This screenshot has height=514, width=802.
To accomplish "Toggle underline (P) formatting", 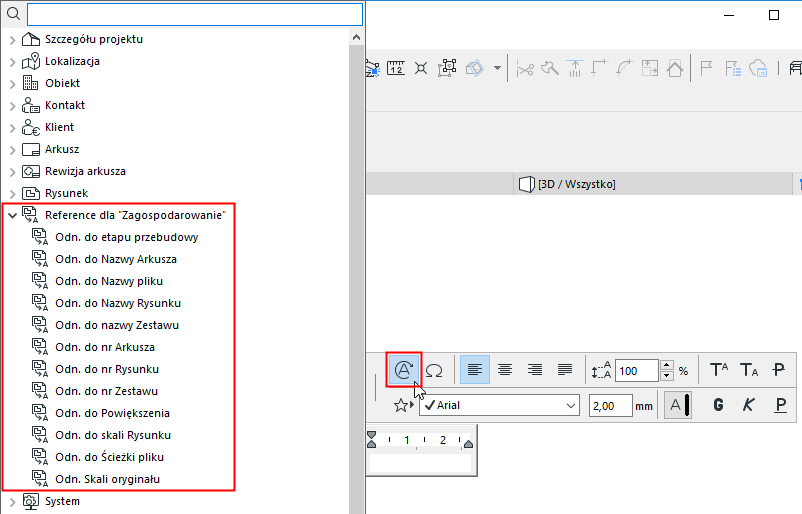I will (780, 405).
